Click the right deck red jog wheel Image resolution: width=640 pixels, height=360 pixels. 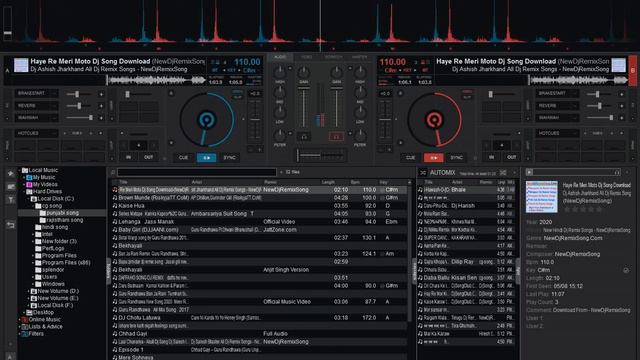434,120
